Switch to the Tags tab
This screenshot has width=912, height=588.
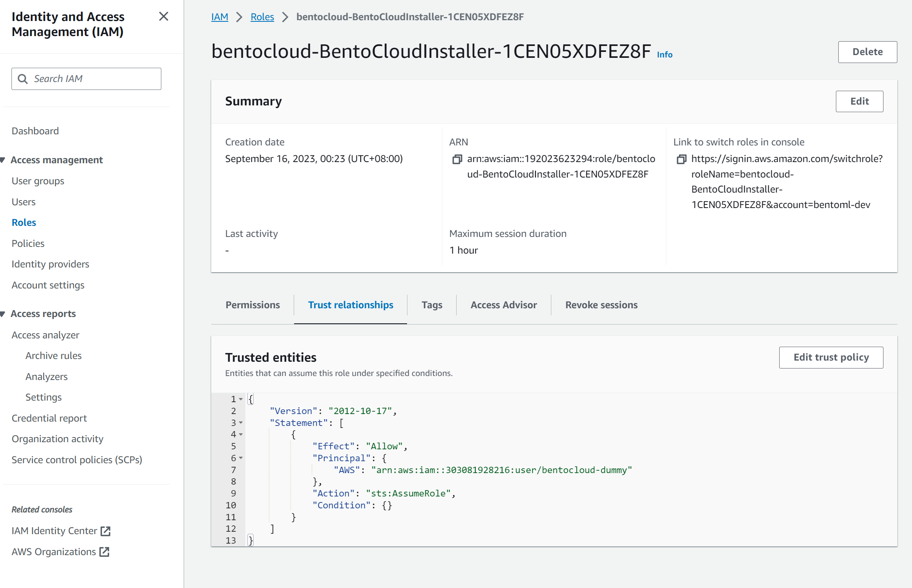pos(432,305)
